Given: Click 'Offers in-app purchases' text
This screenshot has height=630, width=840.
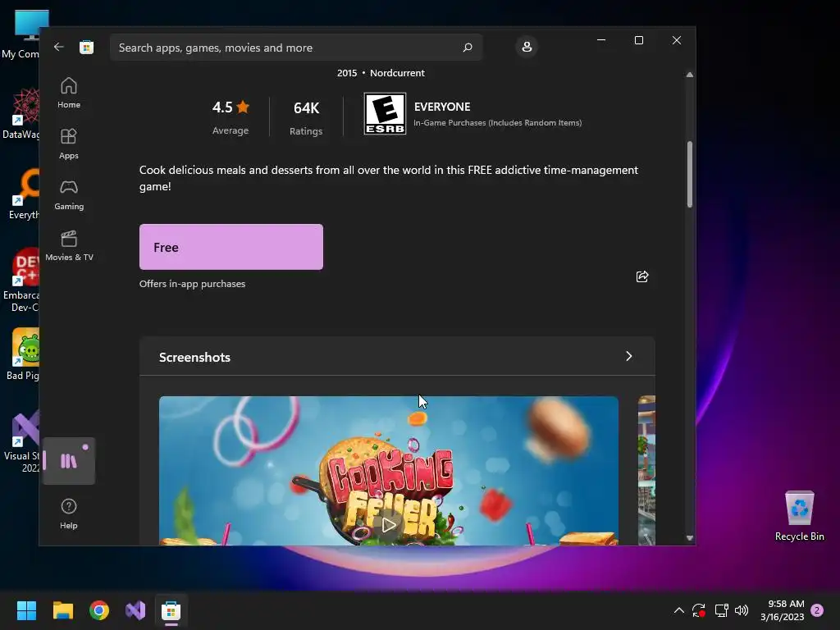Looking at the screenshot, I should [192, 284].
